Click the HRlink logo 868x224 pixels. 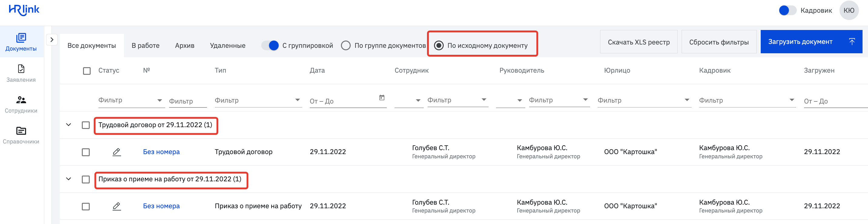click(x=24, y=10)
